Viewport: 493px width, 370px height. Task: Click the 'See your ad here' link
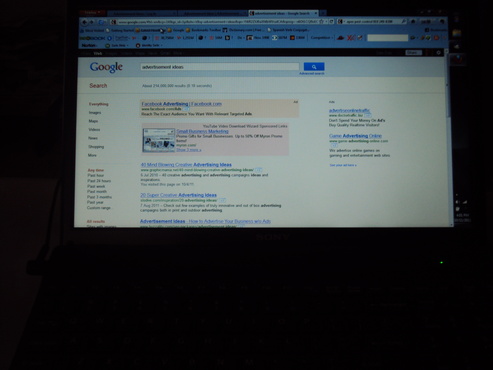tap(343, 165)
